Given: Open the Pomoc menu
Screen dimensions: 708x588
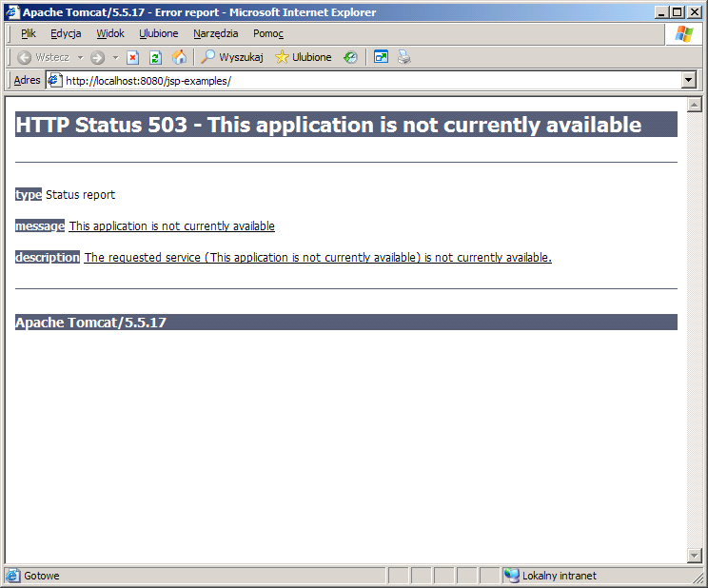Looking at the screenshot, I should click(x=268, y=33).
